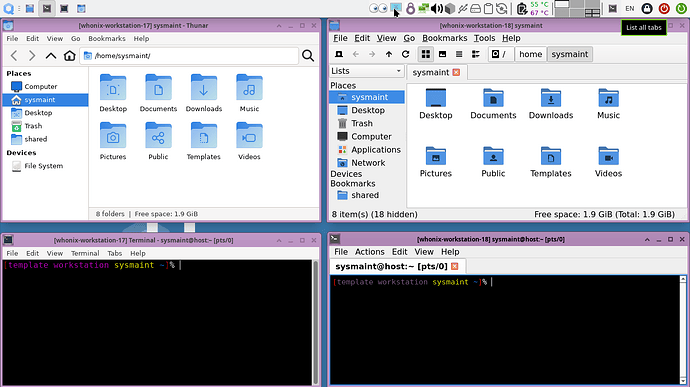Click the down arrow on workstation-18 terminal scrollbar

[683, 381]
